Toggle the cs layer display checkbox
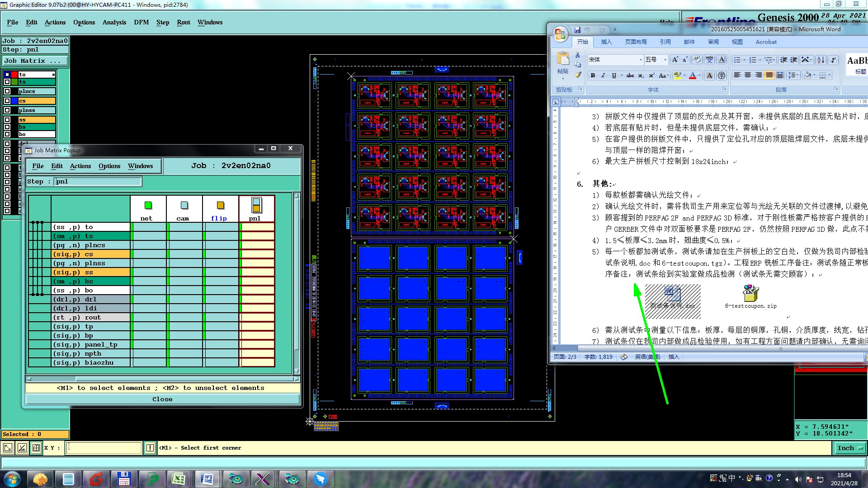Viewport: 868px width, 488px height. 7,101
